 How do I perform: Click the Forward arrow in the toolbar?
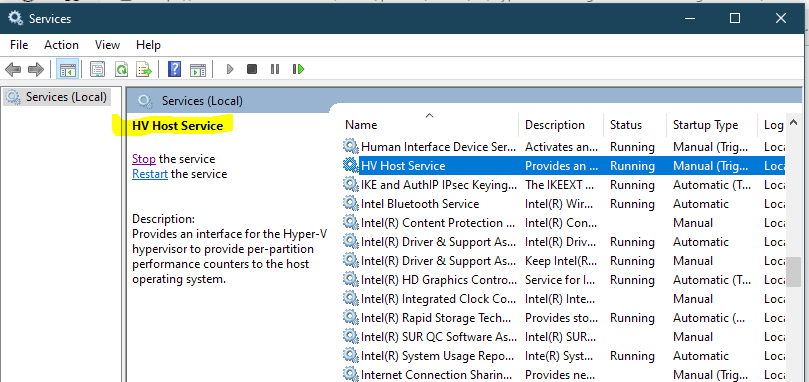coord(35,69)
